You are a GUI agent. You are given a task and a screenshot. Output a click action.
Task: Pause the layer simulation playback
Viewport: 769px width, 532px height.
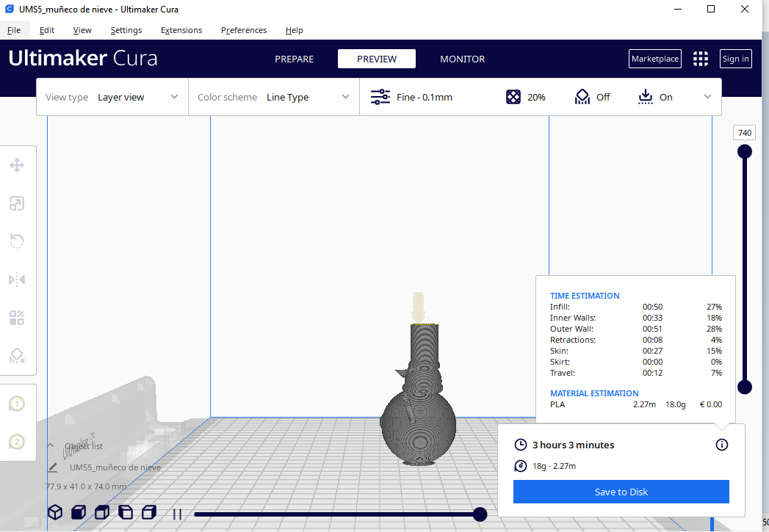(x=177, y=514)
